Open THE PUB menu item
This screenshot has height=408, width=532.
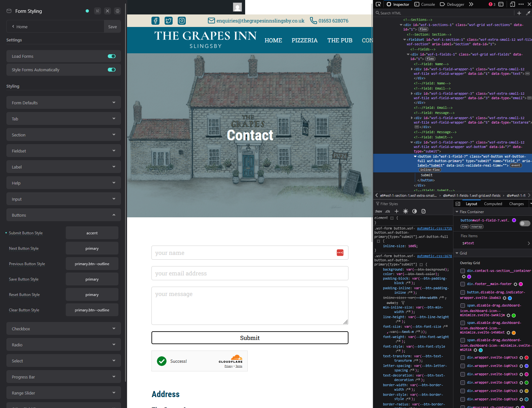pyautogui.click(x=340, y=40)
